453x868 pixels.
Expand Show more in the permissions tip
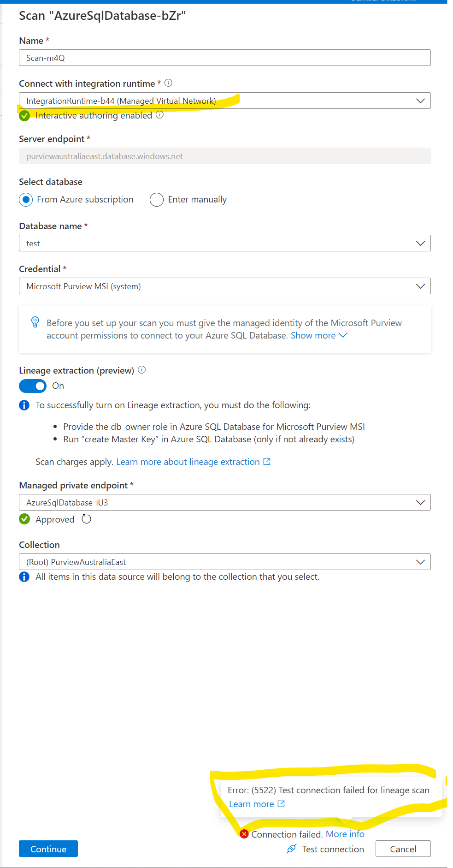(x=318, y=336)
